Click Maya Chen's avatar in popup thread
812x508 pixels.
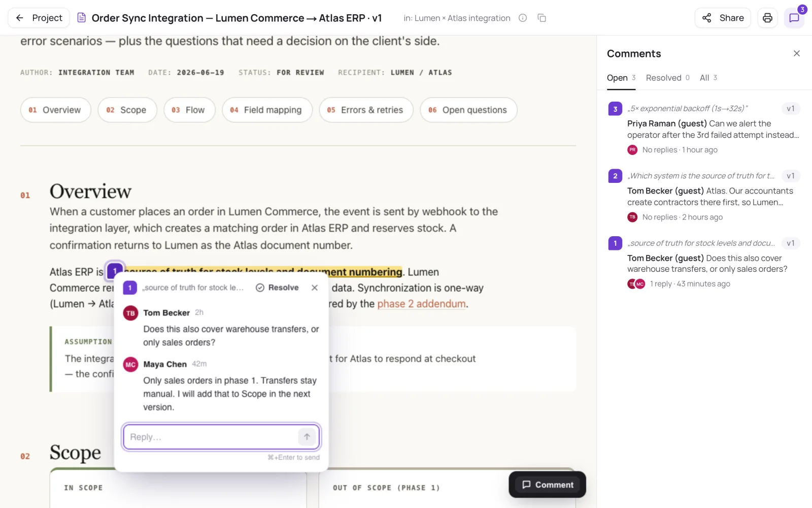(130, 365)
